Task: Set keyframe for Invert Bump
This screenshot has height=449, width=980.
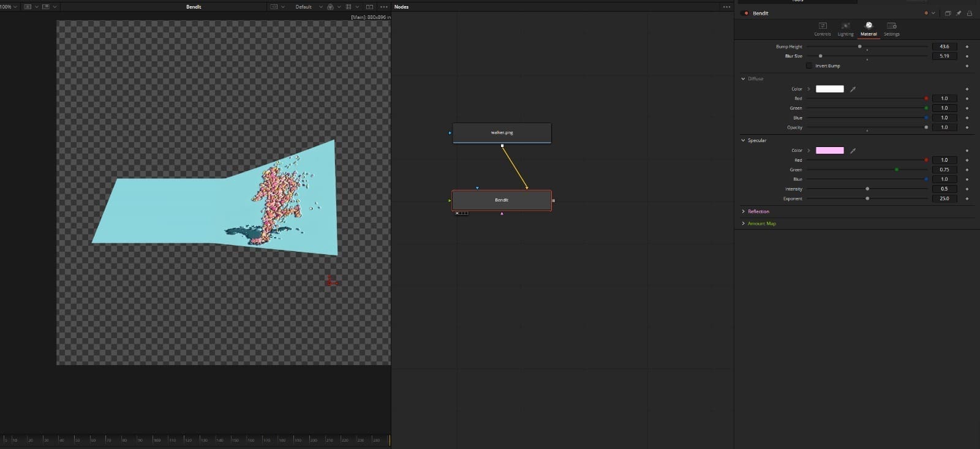Action: tap(967, 66)
